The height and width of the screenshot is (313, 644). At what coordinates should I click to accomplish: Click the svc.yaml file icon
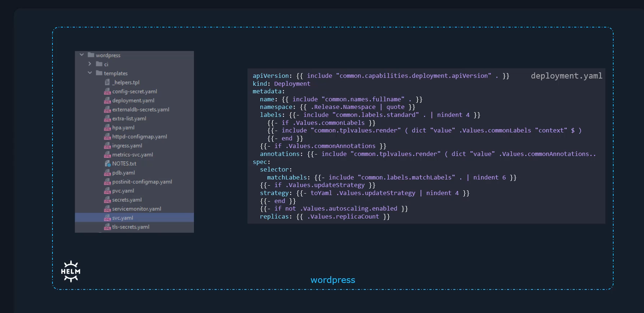[107, 218]
